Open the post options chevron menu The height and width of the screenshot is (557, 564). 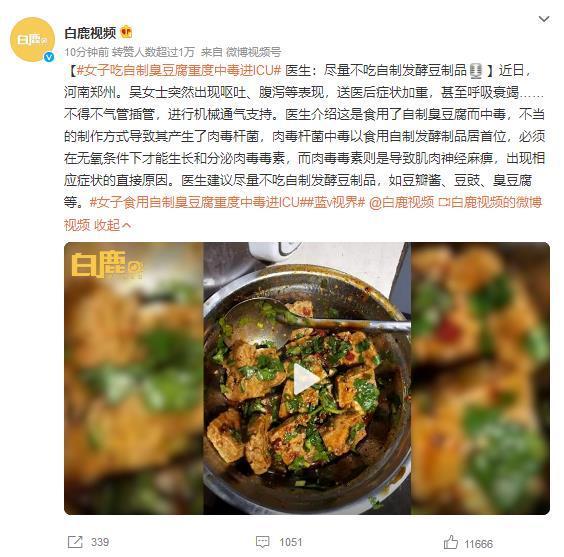[x=543, y=19]
